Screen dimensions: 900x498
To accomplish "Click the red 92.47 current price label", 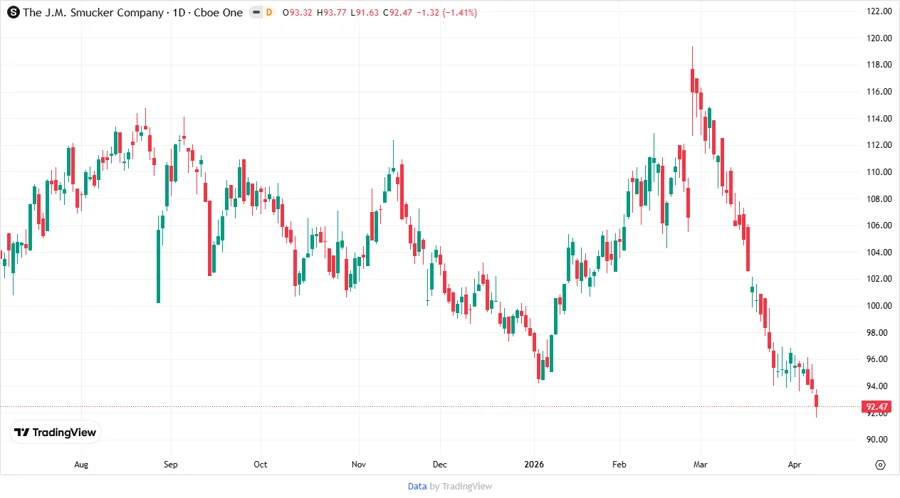I will click(877, 407).
